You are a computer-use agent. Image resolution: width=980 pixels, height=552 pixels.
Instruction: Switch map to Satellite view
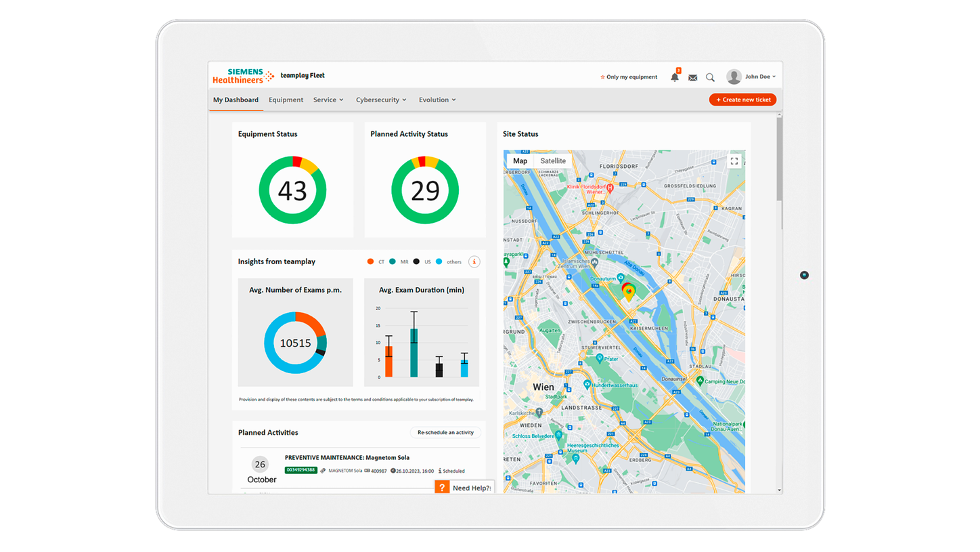coord(553,161)
